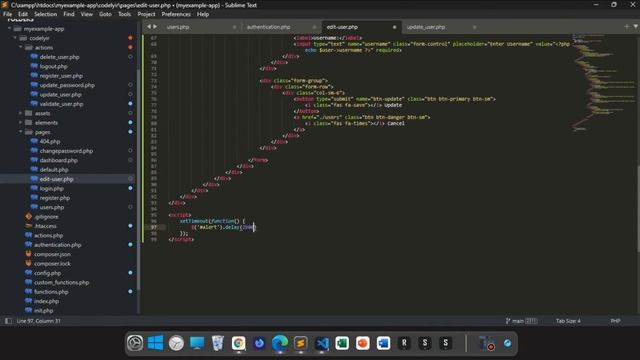Open PowerPoint from the dock

[x=362, y=343]
